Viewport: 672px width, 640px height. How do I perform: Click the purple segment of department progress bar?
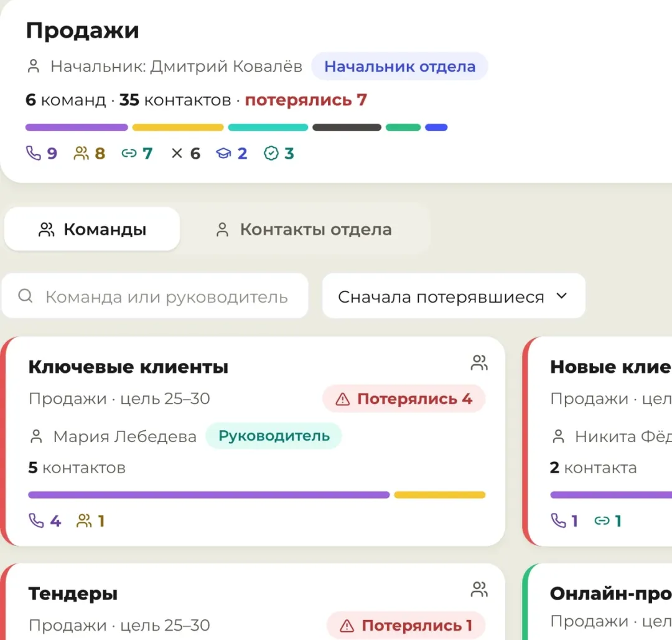[x=77, y=127]
